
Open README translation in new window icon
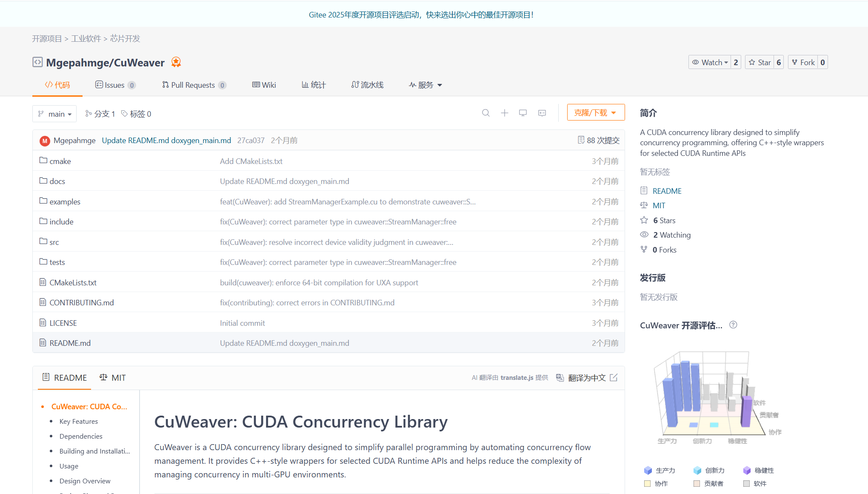click(614, 378)
